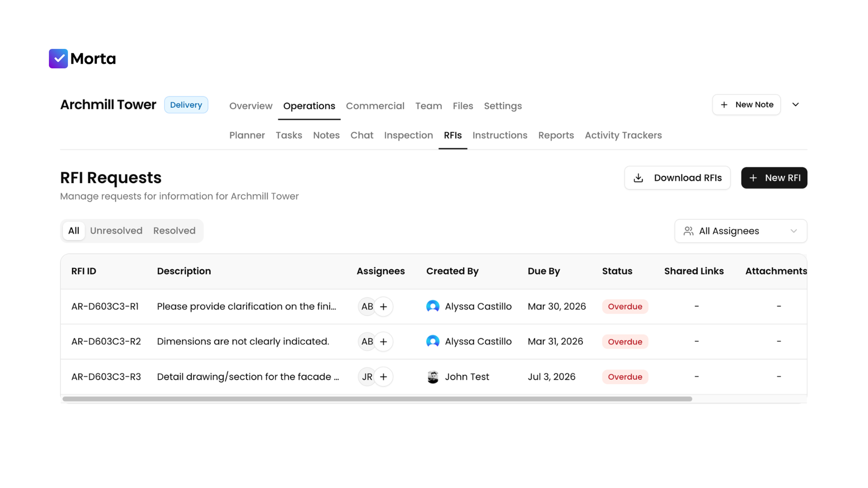
Task: Open the Team tab
Action: click(428, 106)
